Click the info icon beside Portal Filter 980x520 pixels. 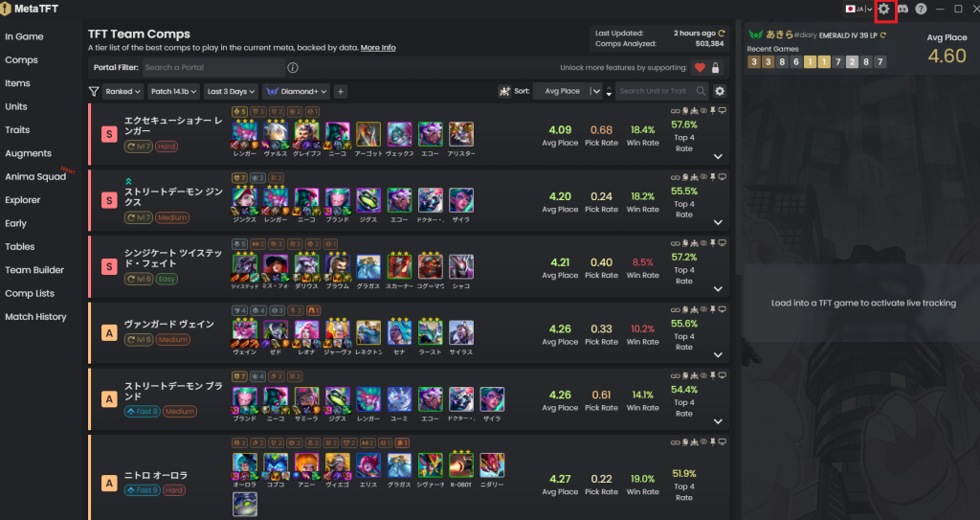[x=293, y=68]
